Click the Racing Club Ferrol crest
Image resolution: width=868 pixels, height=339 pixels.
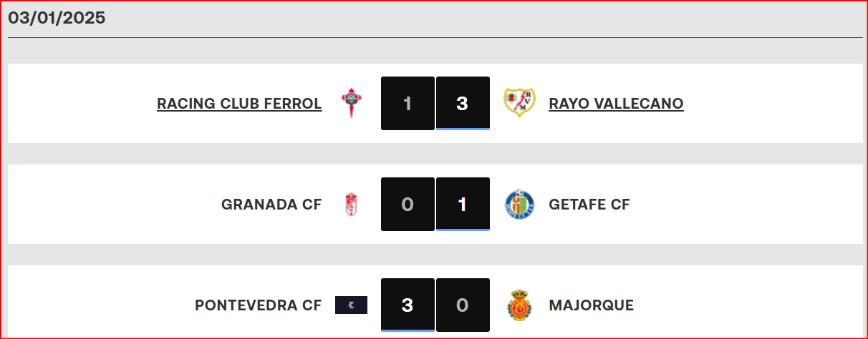[351, 104]
